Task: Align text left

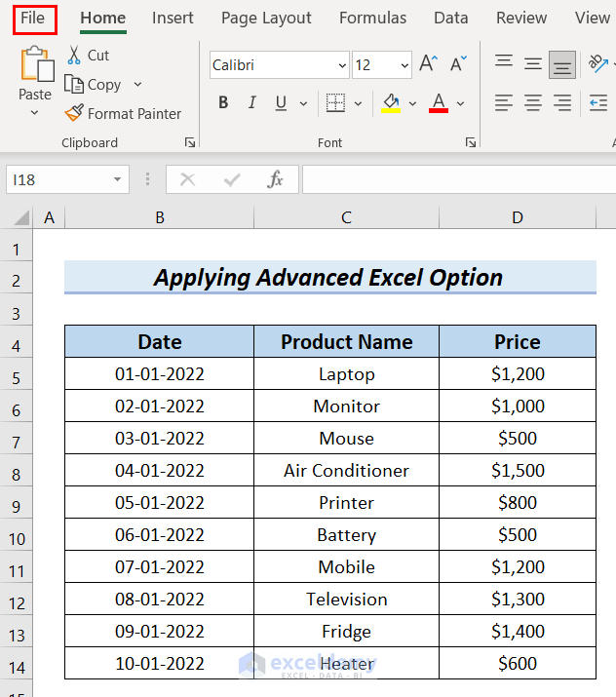Action: point(504,103)
